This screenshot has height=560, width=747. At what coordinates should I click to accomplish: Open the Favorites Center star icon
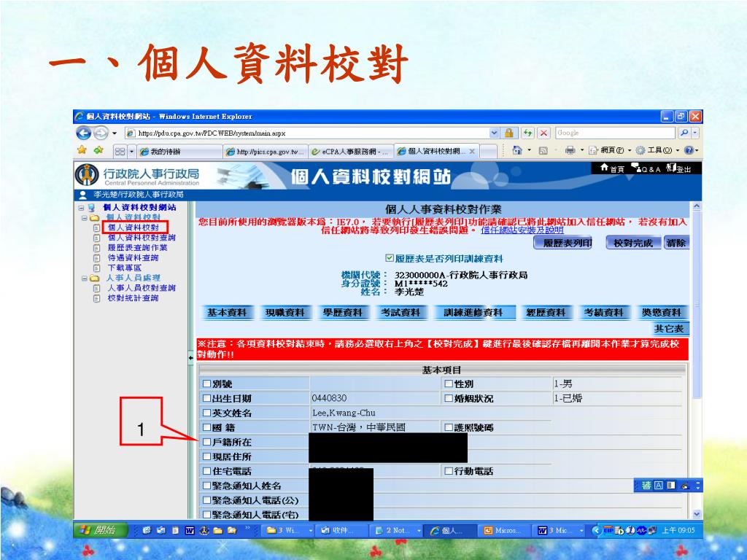[82, 150]
